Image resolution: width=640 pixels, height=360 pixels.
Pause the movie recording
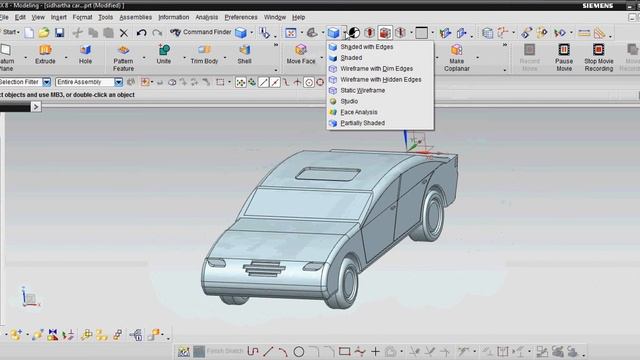(564, 58)
